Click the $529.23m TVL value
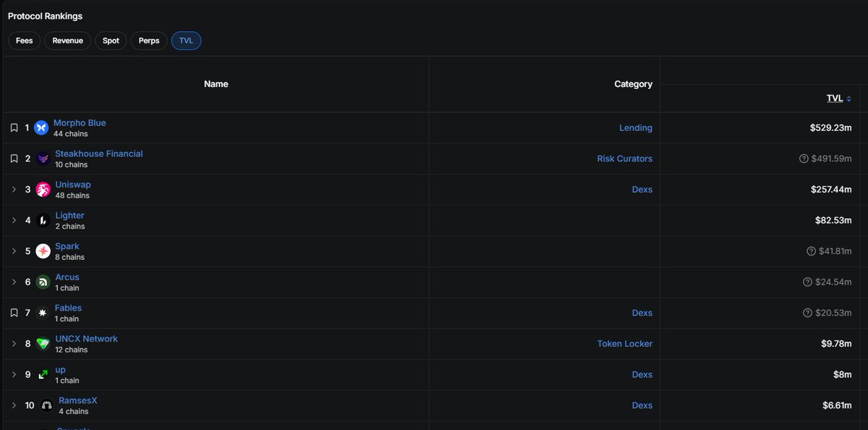868x430 pixels. (x=831, y=128)
